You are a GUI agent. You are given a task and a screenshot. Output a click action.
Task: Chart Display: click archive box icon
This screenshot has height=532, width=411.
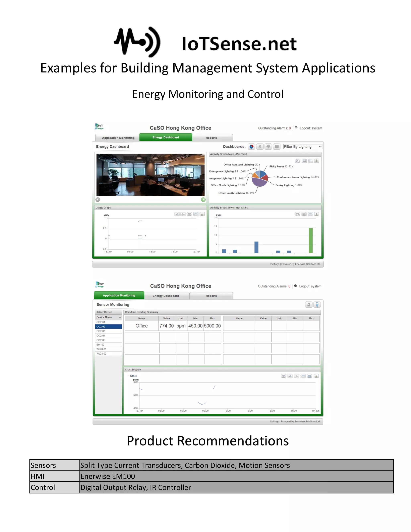point(309,376)
